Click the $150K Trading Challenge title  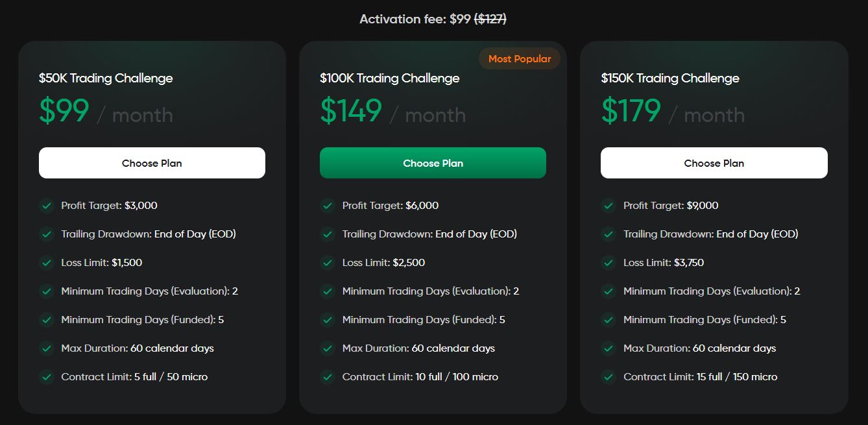[670, 79]
